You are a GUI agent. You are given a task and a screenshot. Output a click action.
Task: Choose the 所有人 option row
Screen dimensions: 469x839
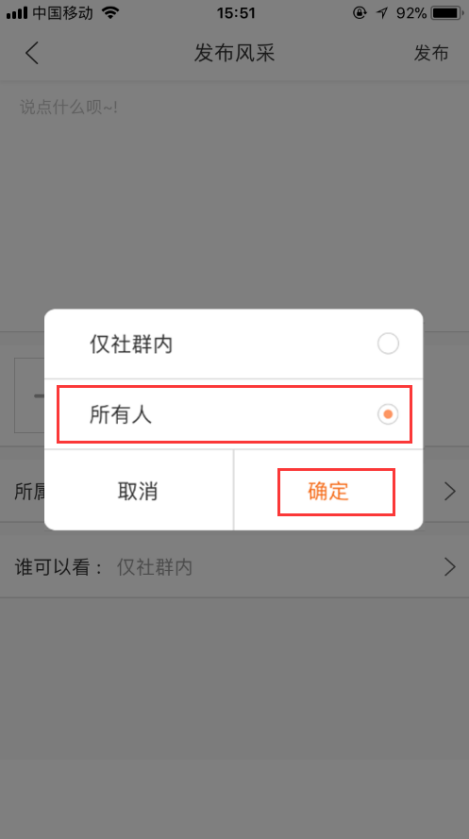(234, 414)
